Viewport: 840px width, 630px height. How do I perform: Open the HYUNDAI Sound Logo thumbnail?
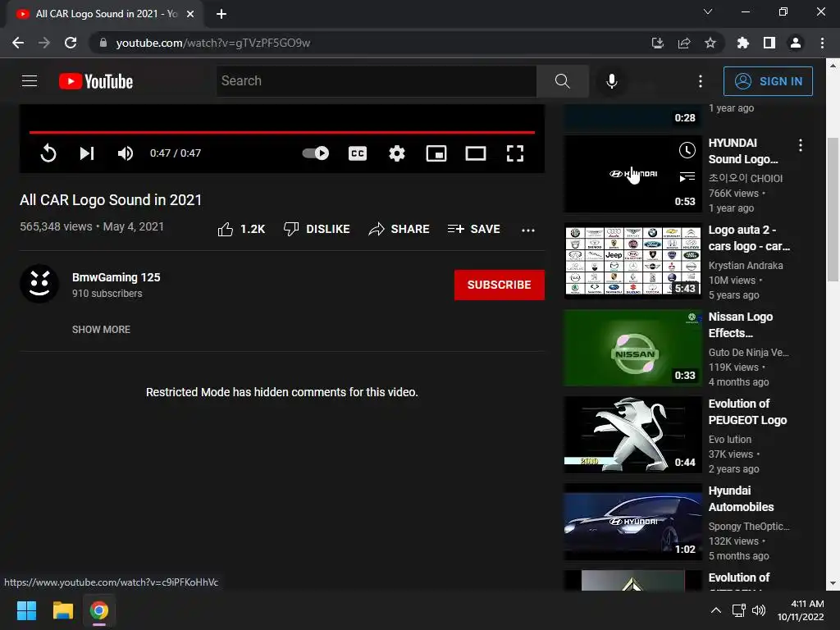tap(632, 174)
